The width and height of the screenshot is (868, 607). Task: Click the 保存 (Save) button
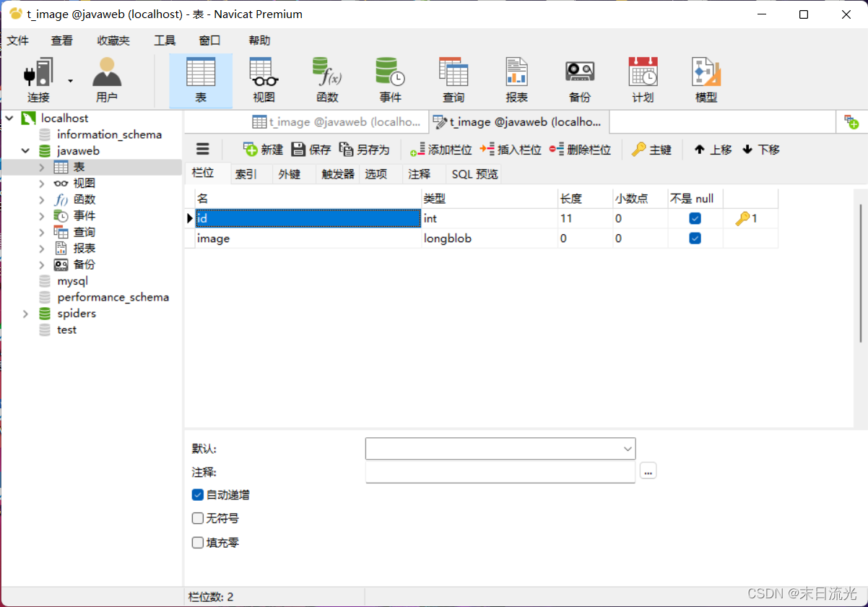(311, 150)
